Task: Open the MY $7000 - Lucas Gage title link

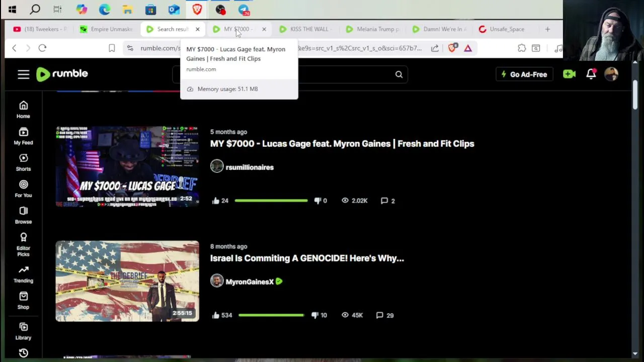Action: coord(342,144)
